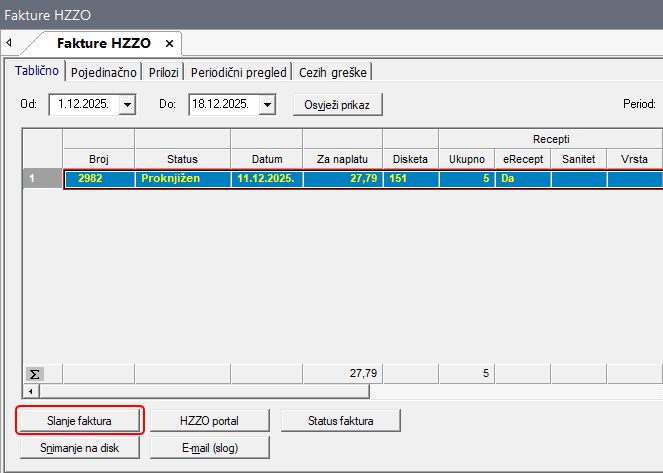Image resolution: width=663 pixels, height=473 pixels.
Task: Click the sigma sum row icon
Action: coord(34,373)
